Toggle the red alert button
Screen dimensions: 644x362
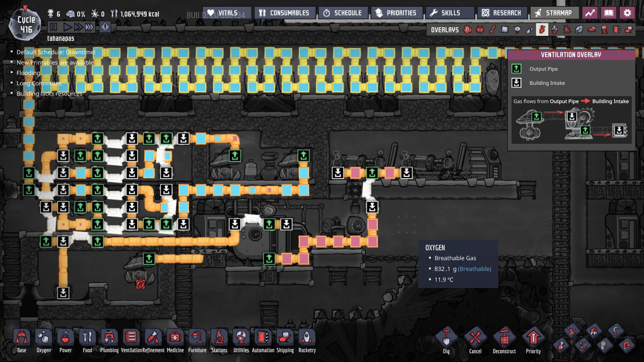[105, 27]
